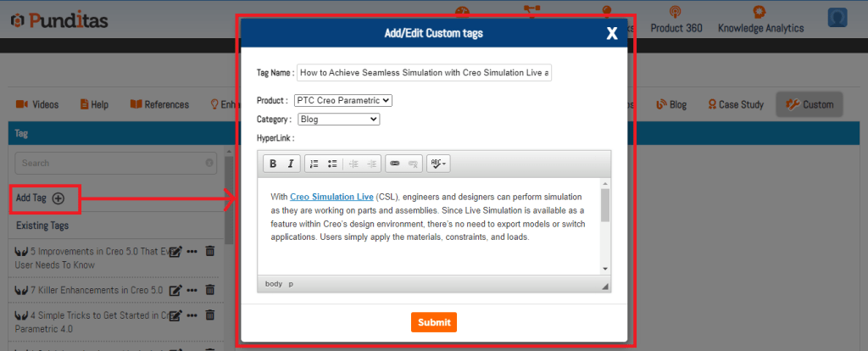Insert a numbered list

tap(314, 163)
